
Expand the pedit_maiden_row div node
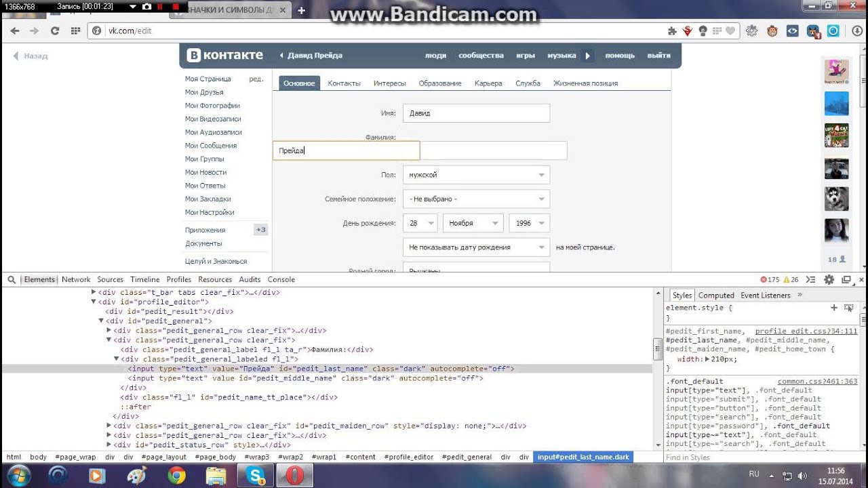(x=108, y=426)
